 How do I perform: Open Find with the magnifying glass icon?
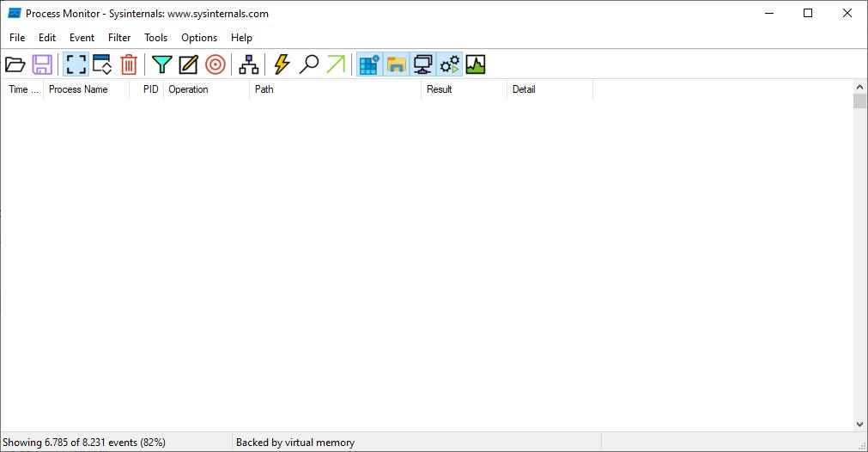click(x=309, y=64)
